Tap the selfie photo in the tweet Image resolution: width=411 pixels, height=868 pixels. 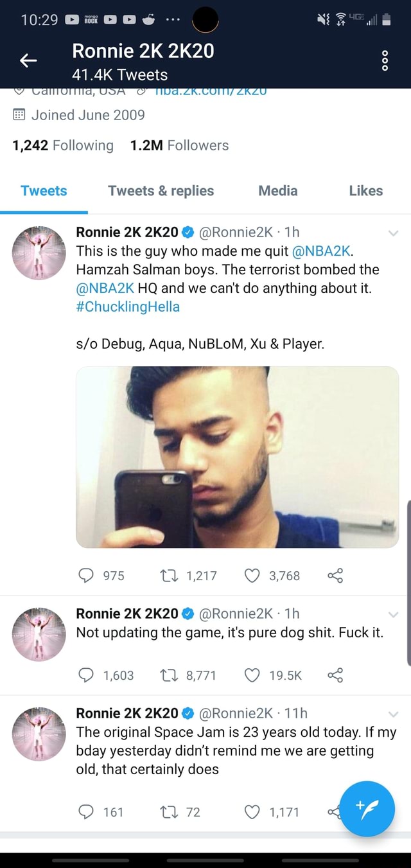pyautogui.click(x=237, y=457)
